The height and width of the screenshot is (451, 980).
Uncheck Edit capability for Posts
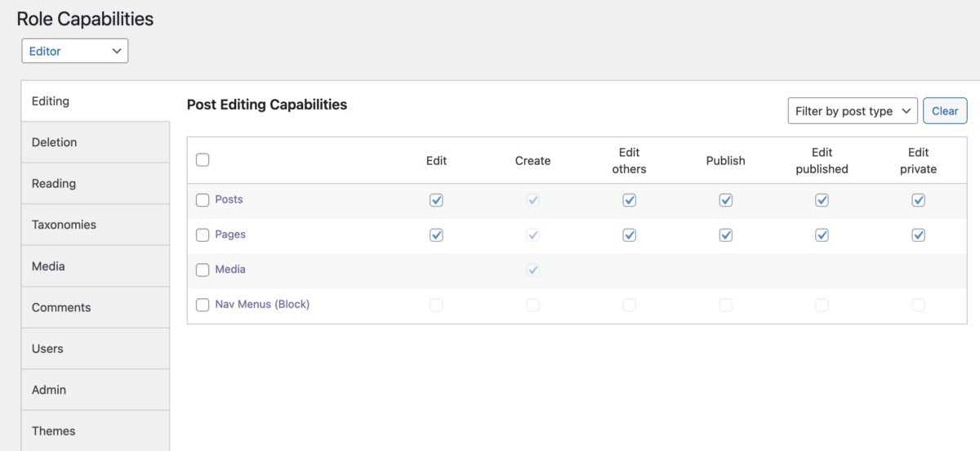coord(436,200)
